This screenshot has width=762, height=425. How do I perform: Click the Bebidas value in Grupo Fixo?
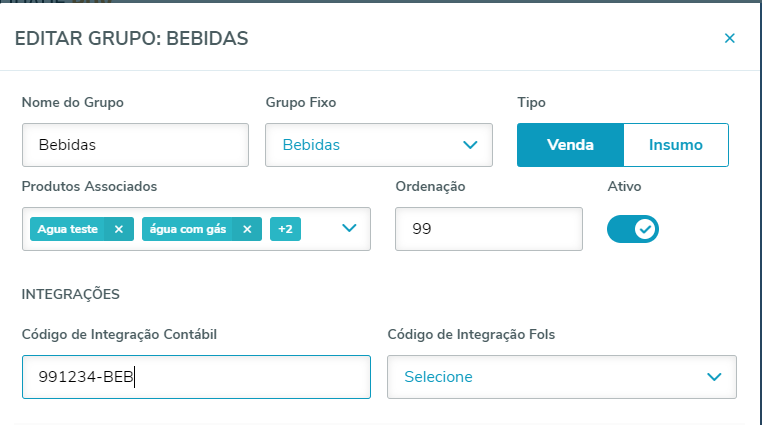pos(311,145)
